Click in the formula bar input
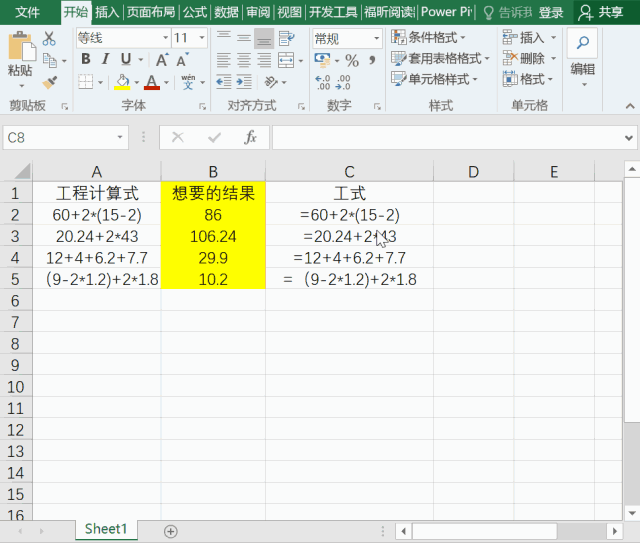Screen dimensions: 640x543 [447, 138]
